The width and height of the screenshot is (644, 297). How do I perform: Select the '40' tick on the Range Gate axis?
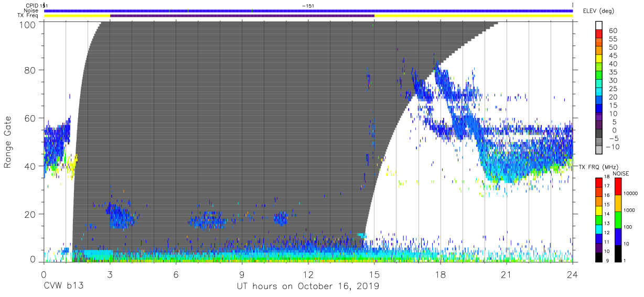click(30, 166)
